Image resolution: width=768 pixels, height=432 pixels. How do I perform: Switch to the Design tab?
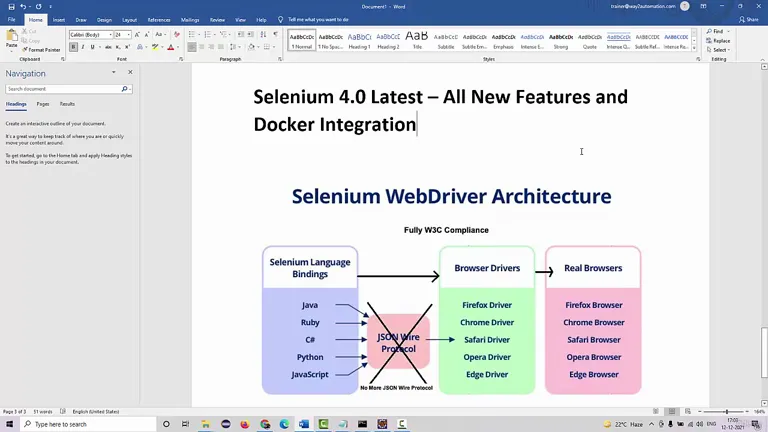click(104, 20)
